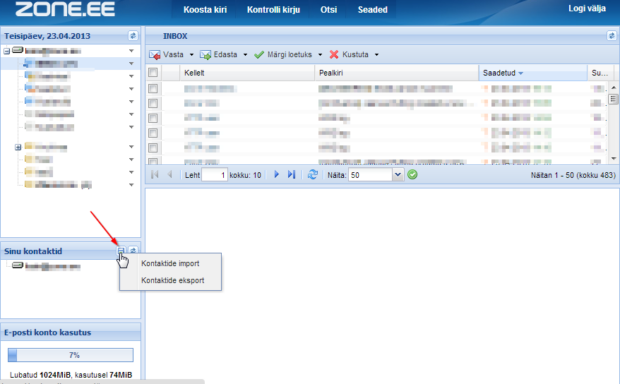Click the INBOX panel refresh icon
Image resolution: width=620 pixels, height=384 pixels.
611,36
